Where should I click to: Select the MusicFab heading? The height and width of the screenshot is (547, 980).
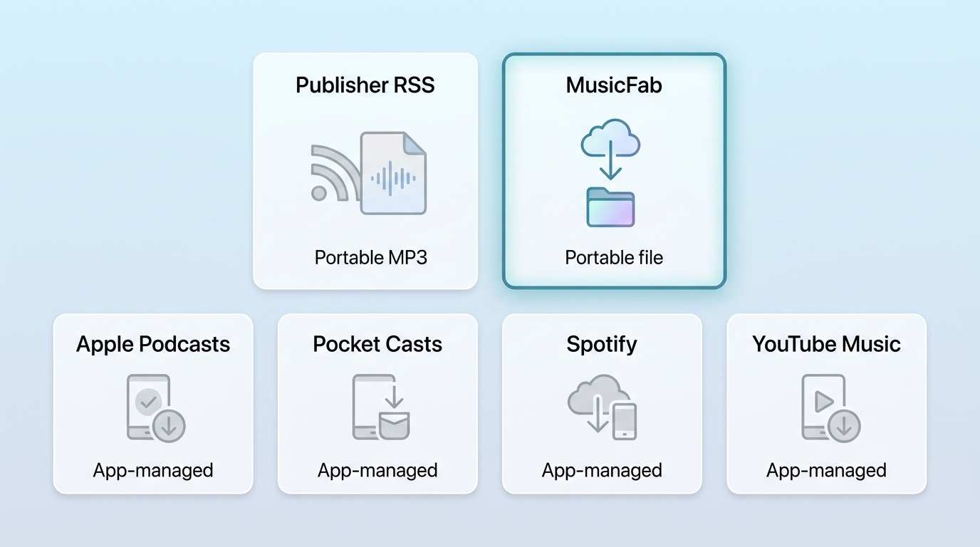pos(614,85)
